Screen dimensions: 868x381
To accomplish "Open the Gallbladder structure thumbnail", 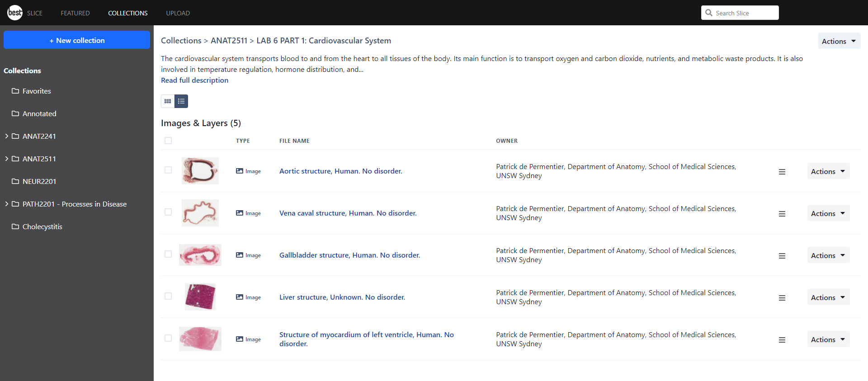I will (x=200, y=255).
